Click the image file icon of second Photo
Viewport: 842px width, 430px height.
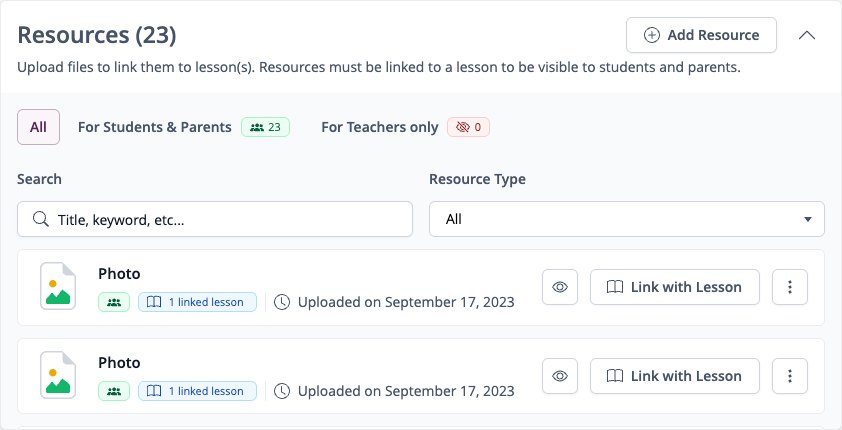58,375
